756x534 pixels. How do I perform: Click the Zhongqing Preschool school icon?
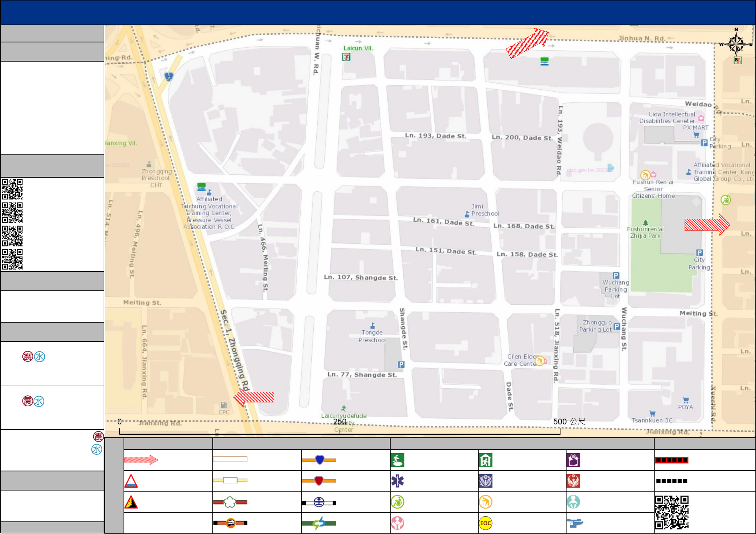click(x=149, y=164)
